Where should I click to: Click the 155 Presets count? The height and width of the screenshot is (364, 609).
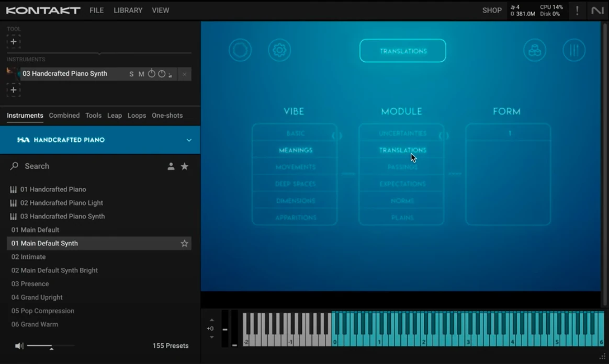(x=171, y=346)
